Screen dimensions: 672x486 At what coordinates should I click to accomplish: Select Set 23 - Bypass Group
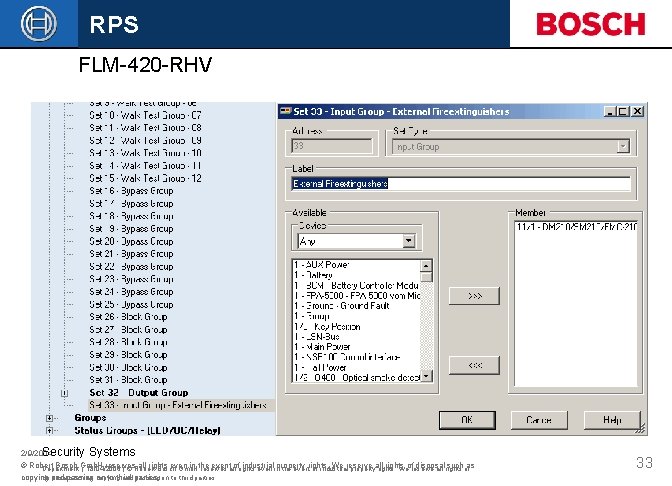(x=131, y=279)
